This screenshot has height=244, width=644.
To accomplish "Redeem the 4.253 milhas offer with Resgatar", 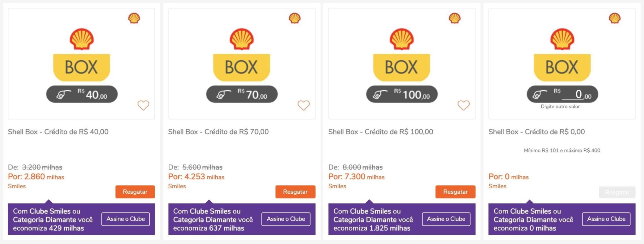I will (x=295, y=192).
